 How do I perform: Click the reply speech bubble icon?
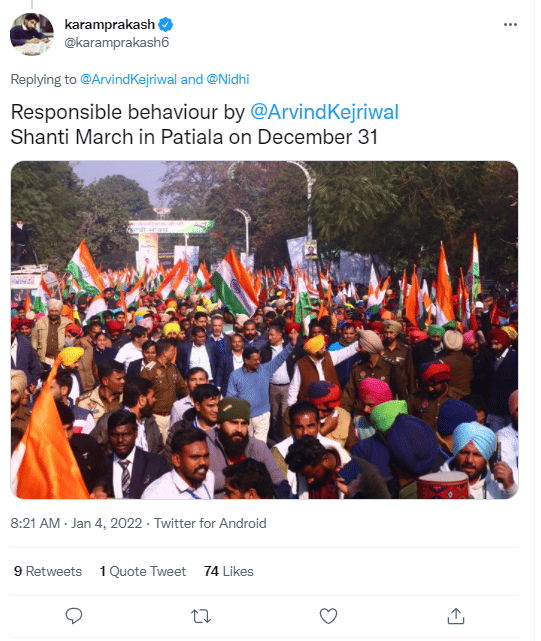(74, 616)
